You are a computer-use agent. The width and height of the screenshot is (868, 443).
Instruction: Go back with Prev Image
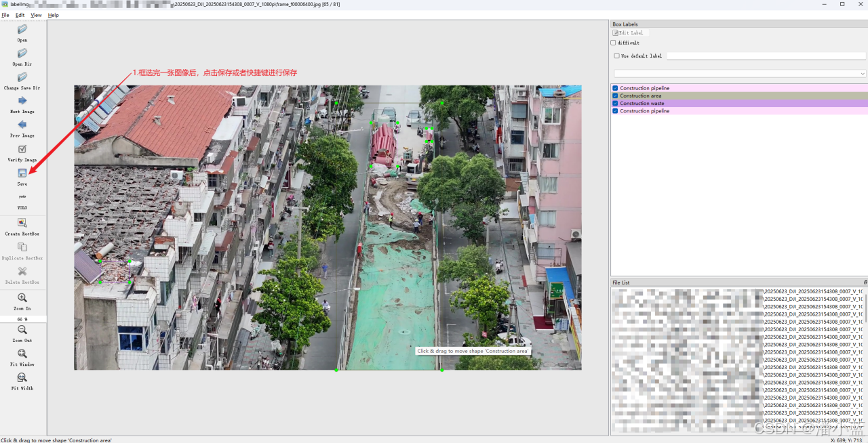22,128
